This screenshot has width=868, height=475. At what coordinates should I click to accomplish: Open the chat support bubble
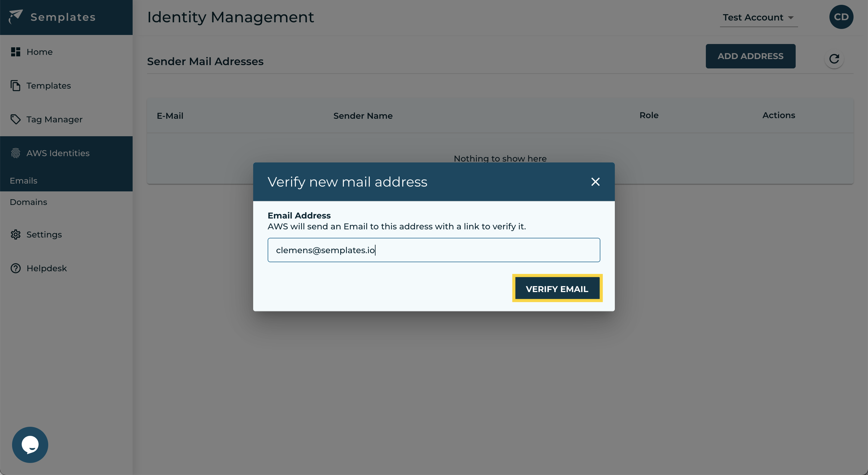point(30,445)
